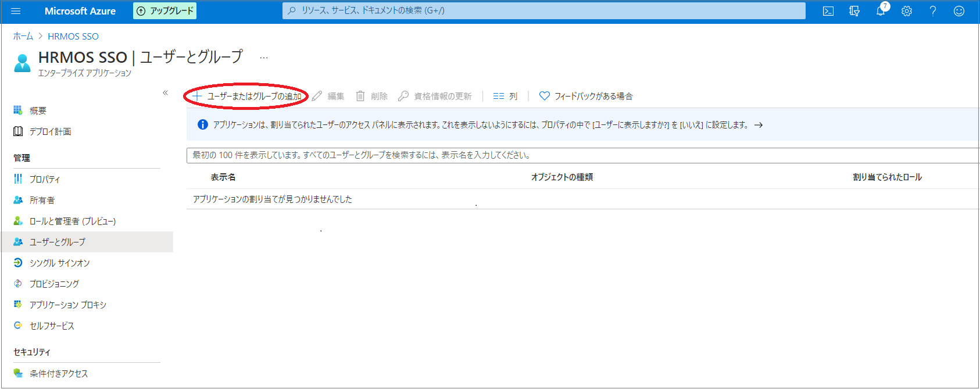Collapse the left sidebar with the chevron
The image size is (980, 389).
165,93
